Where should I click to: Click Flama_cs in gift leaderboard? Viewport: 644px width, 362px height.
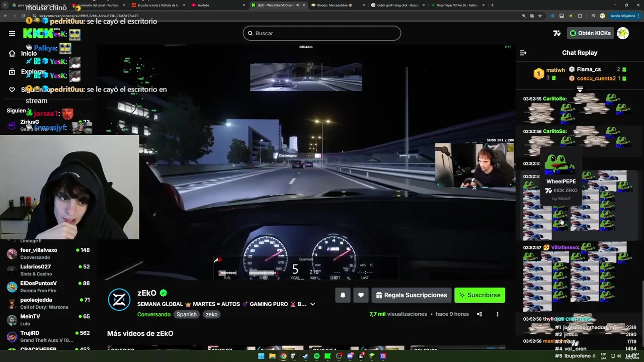click(x=589, y=69)
